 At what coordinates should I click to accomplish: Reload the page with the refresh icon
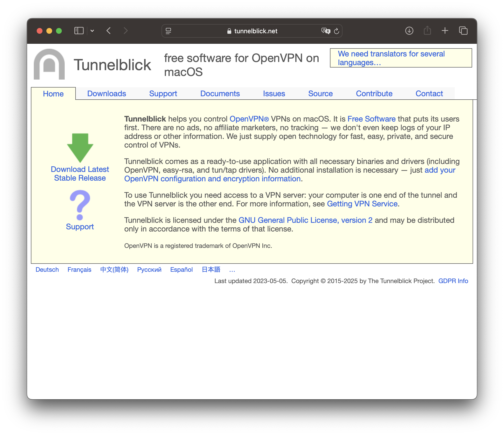pyautogui.click(x=336, y=31)
